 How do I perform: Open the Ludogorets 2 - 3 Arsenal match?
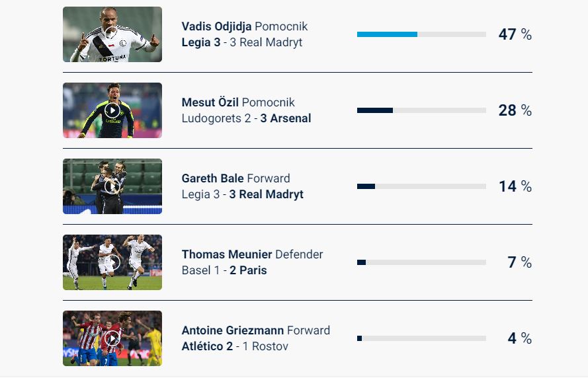coord(246,118)
